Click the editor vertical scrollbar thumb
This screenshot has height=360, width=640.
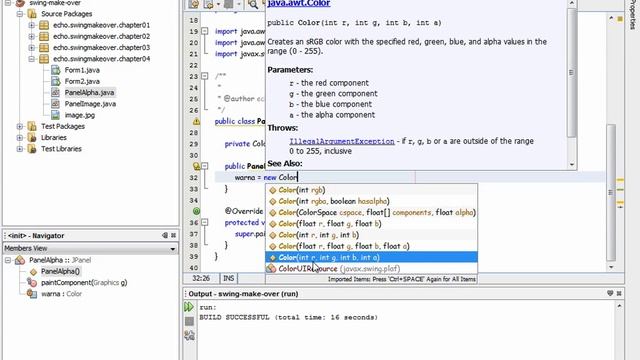point(611,192)
